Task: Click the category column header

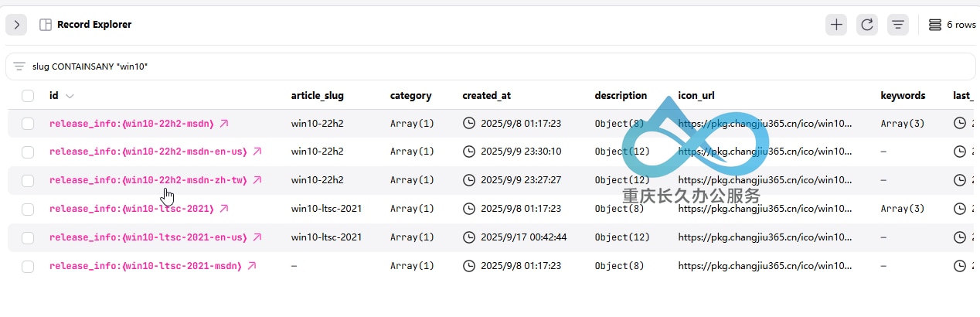Action: click(x=410, y=96)
